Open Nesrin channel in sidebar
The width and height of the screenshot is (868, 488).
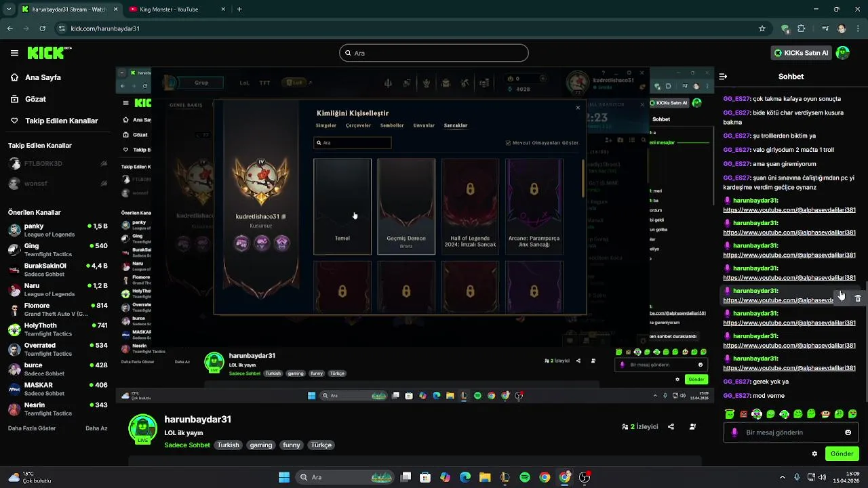pos(58,409)
